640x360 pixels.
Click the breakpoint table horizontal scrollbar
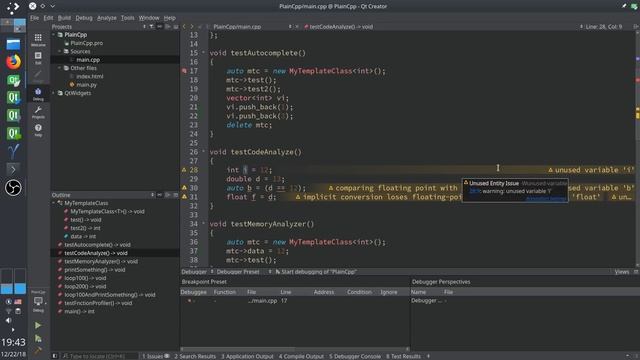pos(295,349)
